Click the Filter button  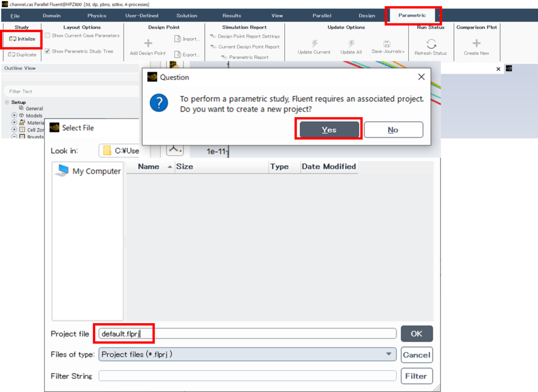click(x=417, y=376)
